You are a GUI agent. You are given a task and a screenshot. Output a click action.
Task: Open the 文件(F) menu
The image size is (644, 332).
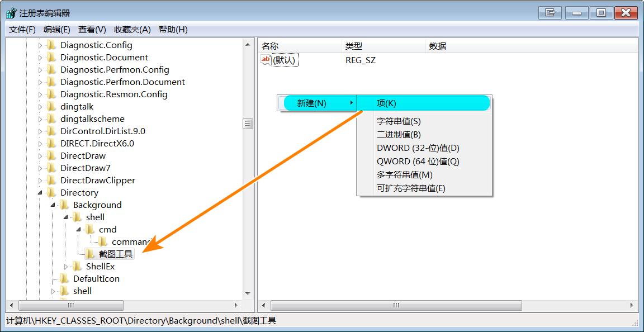click(x=22, y=30)
